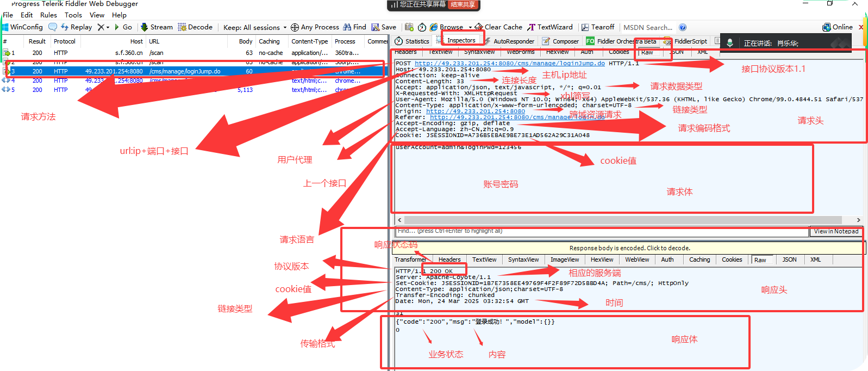The width and height of the screenshot is (868, 371).
Task: Open WinConfig from the toolbar
Action: tap(22, 27)
